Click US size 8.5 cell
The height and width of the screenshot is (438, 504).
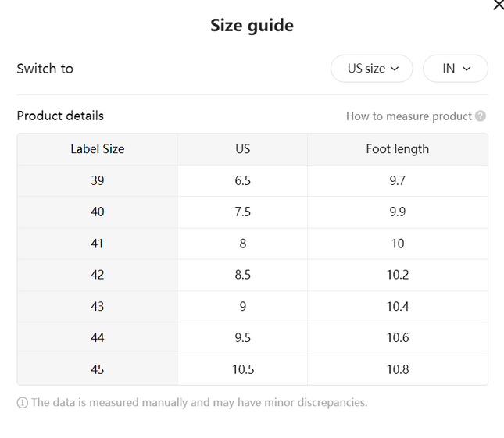[x=243, y=275]
